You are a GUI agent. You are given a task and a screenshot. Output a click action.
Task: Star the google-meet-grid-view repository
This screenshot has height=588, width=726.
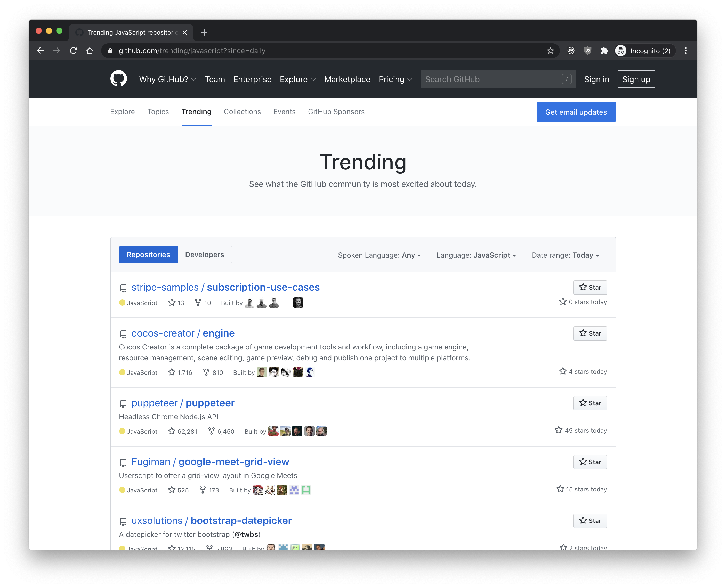pyautogui.click(x=590, y=462)
